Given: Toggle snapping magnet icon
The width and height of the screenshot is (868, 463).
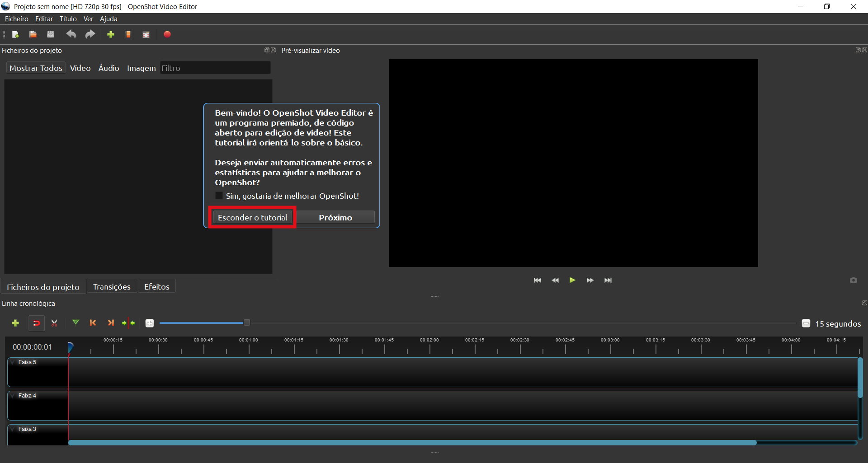Looking at the screenshot, I should coord(37,323).
